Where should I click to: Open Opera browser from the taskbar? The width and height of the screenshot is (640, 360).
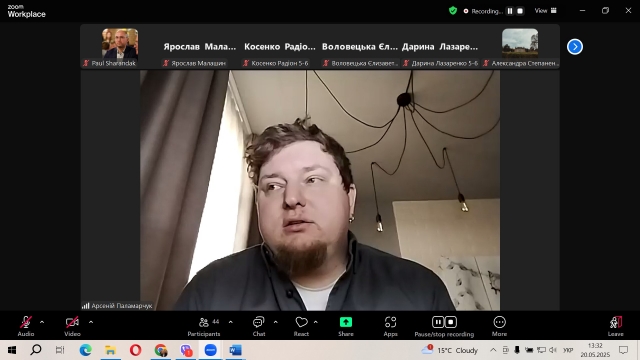point(136,350)
